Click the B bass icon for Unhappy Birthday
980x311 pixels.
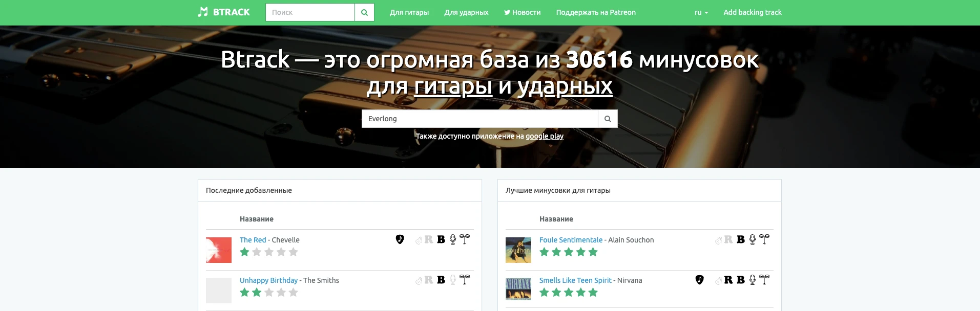coord(441,280)
